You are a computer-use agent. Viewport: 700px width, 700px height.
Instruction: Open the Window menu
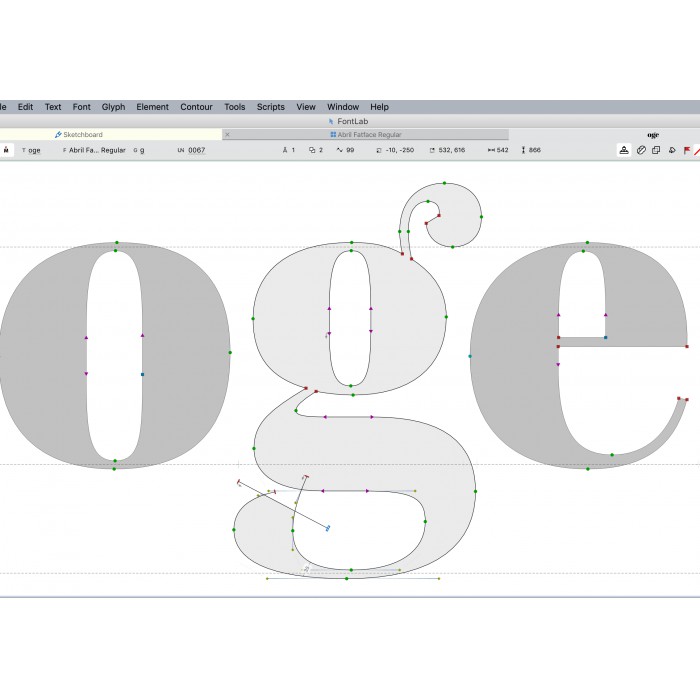click(343, 107)
